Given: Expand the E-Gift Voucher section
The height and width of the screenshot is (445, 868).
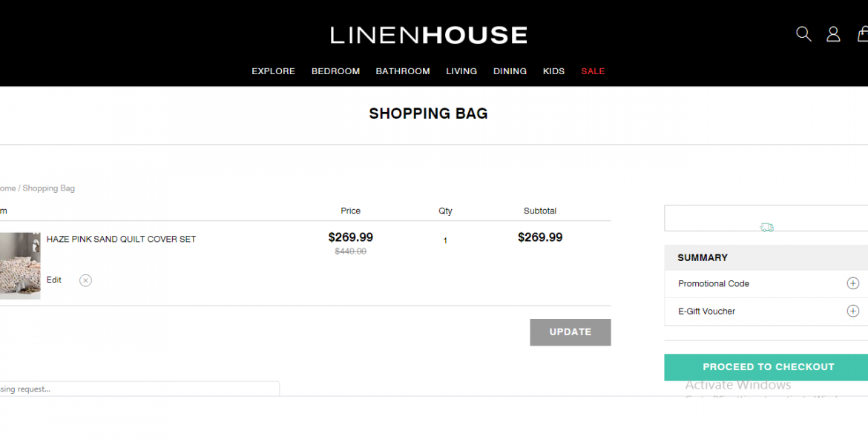Looking at the screenshot, I should 852,311.
